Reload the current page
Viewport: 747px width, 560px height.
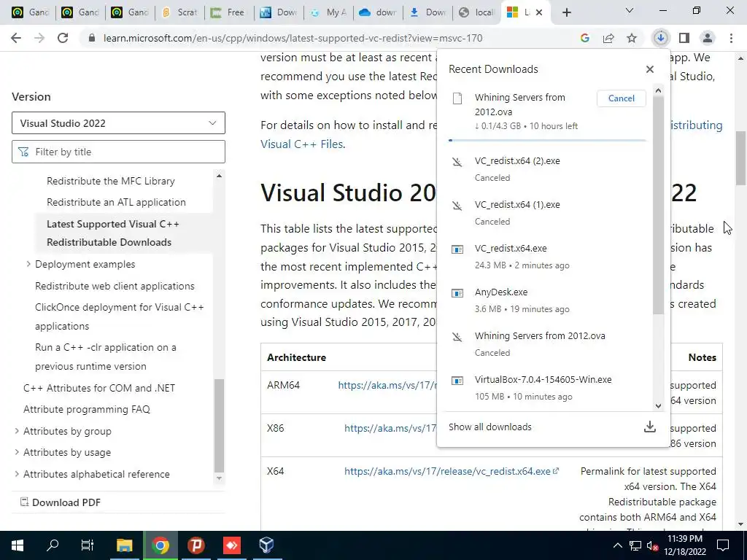[63, 38]
